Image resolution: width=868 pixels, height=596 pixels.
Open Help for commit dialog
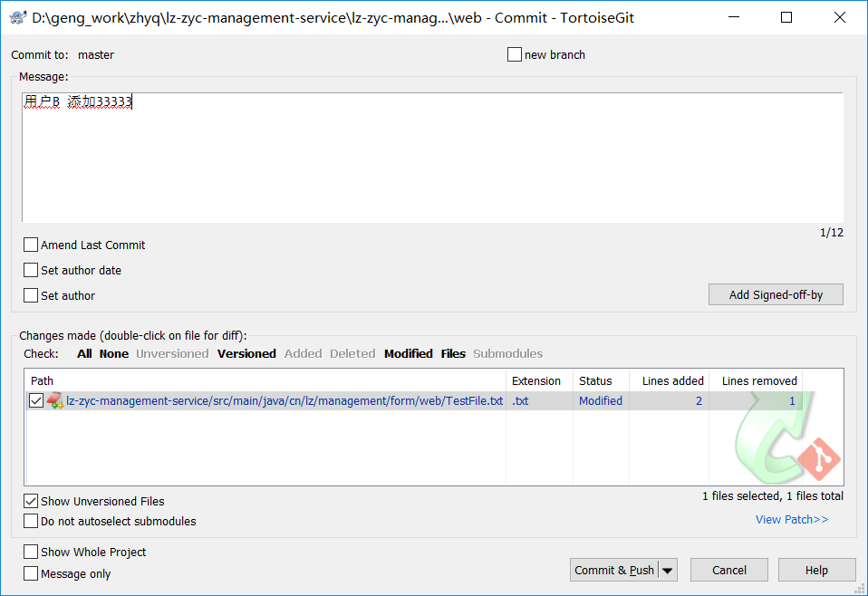816,571
